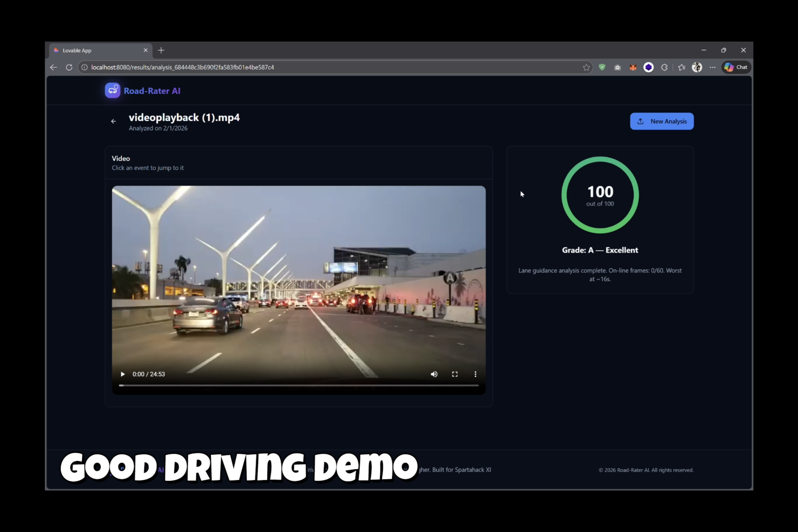Close the Lovable App tab
798x532 pixels.
146,50
